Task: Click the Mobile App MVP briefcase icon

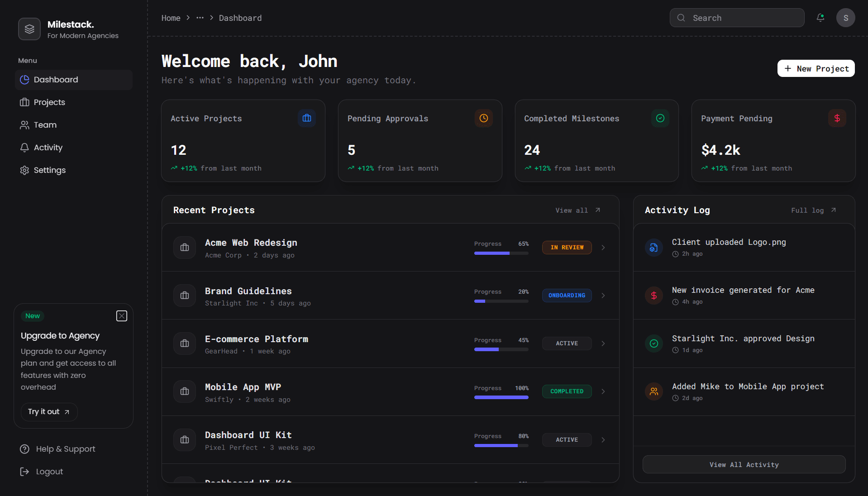Action: click(185, 391)
